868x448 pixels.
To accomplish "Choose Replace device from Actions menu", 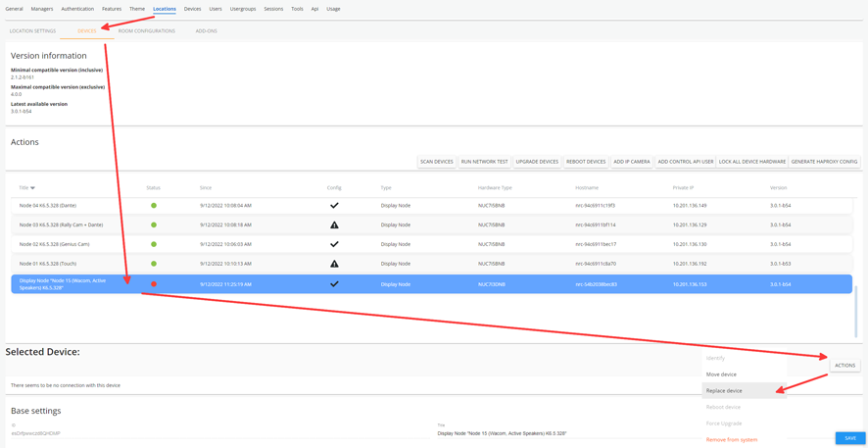I will 744,390.
